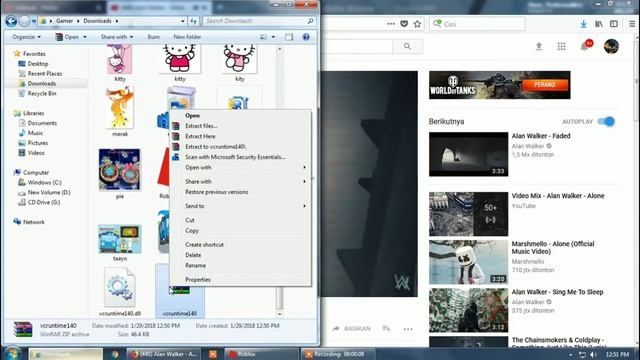Click the Explorer back arrow button

[x=11, y=21]
